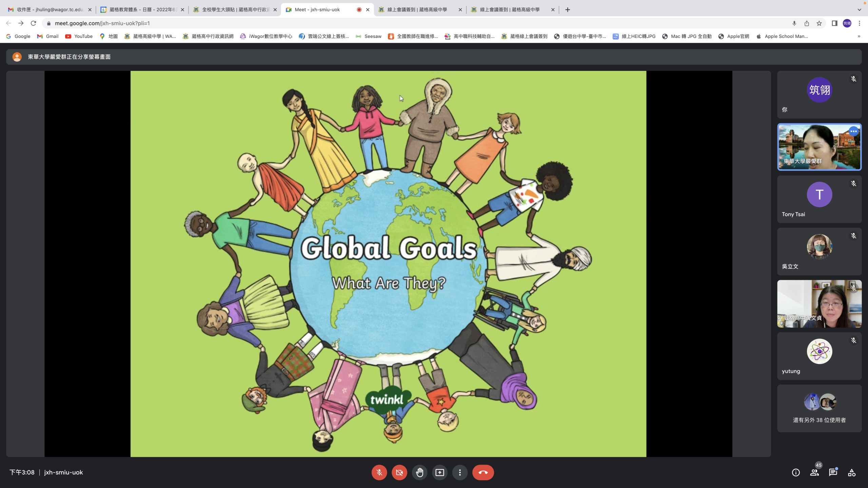Bookmark this page with star icon
The width and height of the screenshot is (868, 488).
[819, 23]
